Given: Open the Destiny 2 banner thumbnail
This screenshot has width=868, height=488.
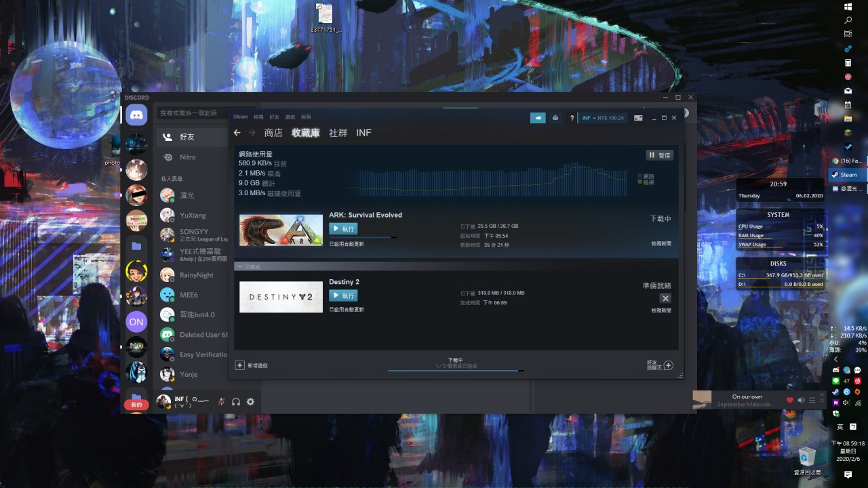Looking at the screenshot, I should pyautogui.click(x=281, y=297).
